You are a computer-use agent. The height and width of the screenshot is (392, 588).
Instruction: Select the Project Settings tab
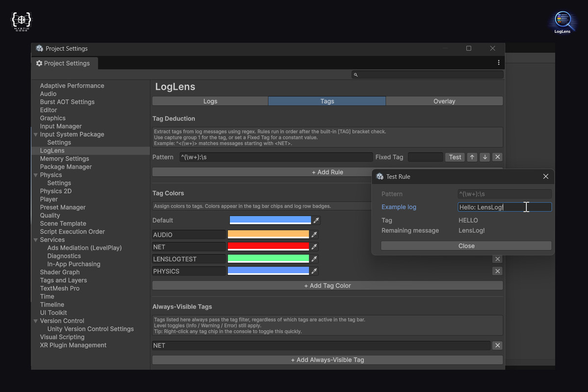pyautogui.click(x=64, y=63)
